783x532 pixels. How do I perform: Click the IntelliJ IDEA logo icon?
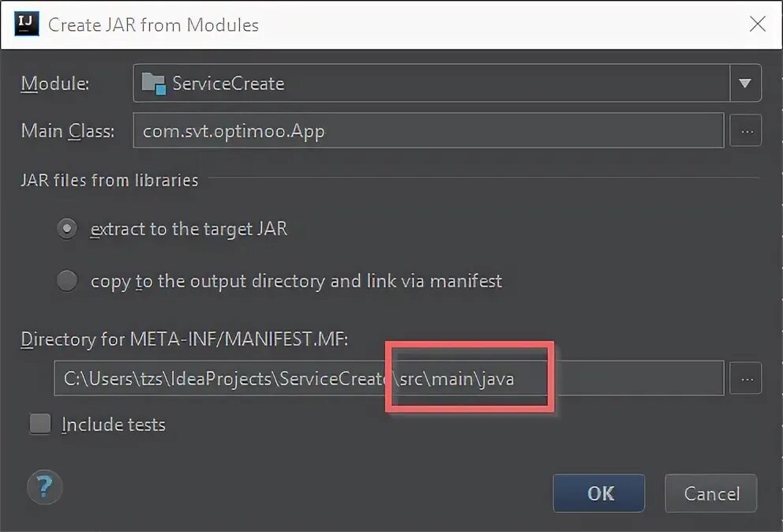pyautogui.click(x=26, y=24)
